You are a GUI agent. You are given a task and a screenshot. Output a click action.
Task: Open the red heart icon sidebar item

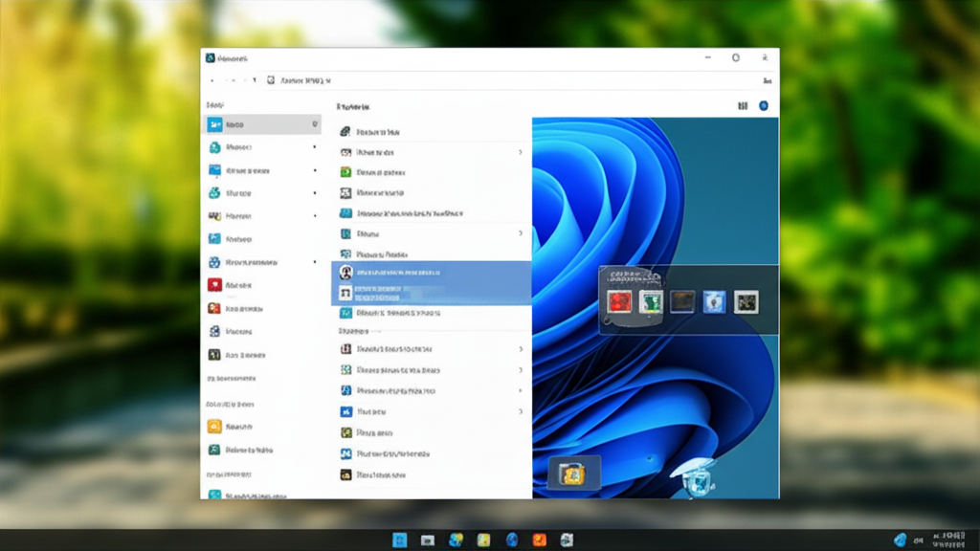click(x=215, y=285)
